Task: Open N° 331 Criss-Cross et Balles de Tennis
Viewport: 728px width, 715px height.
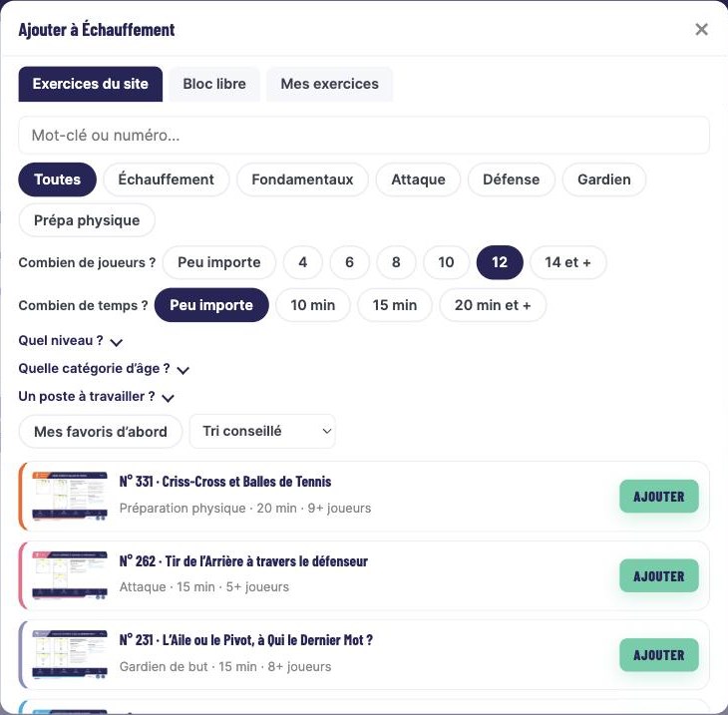Action: click(x=225, y=482)
